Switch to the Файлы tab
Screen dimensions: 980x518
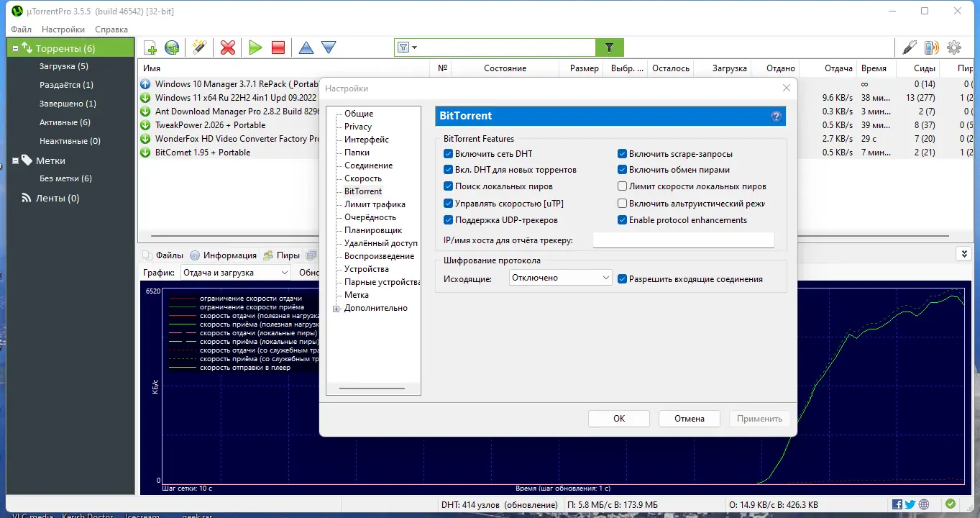click(x=163, y=255)
